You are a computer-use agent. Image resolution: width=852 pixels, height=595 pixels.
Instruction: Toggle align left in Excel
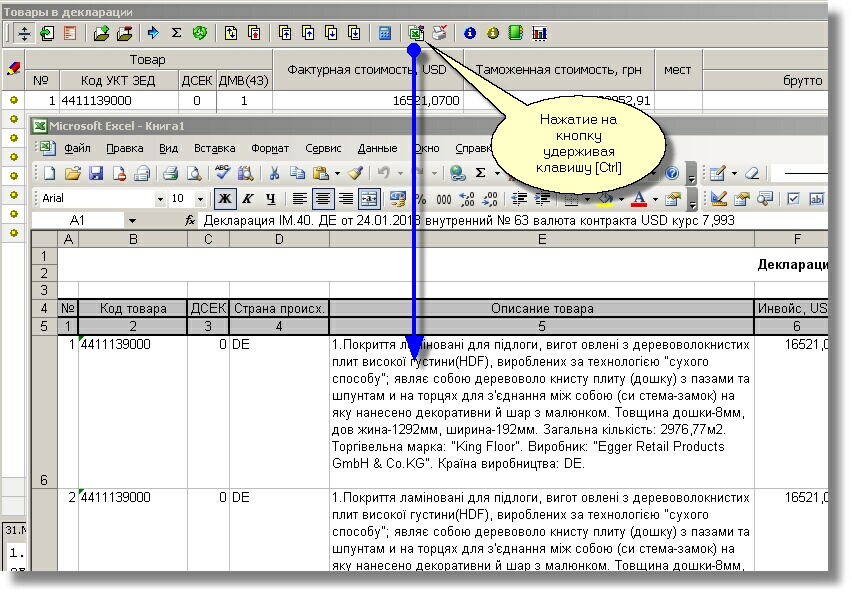299,199
